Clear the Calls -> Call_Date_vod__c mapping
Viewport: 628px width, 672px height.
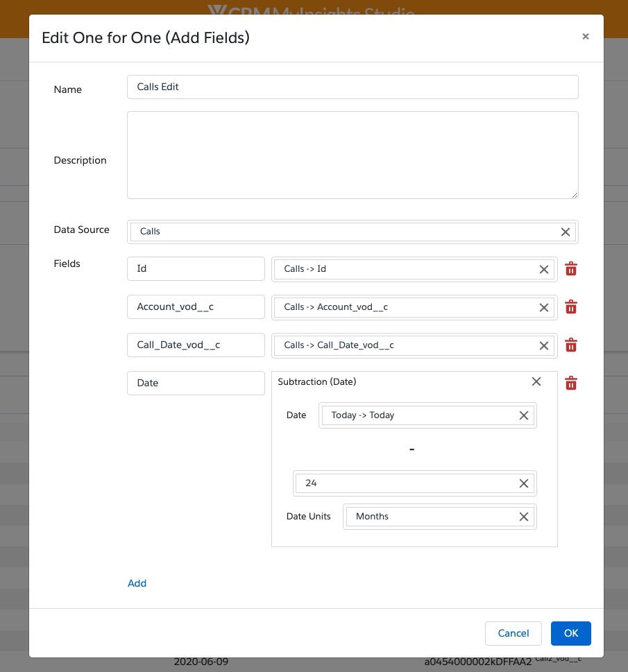click(544, 345)
